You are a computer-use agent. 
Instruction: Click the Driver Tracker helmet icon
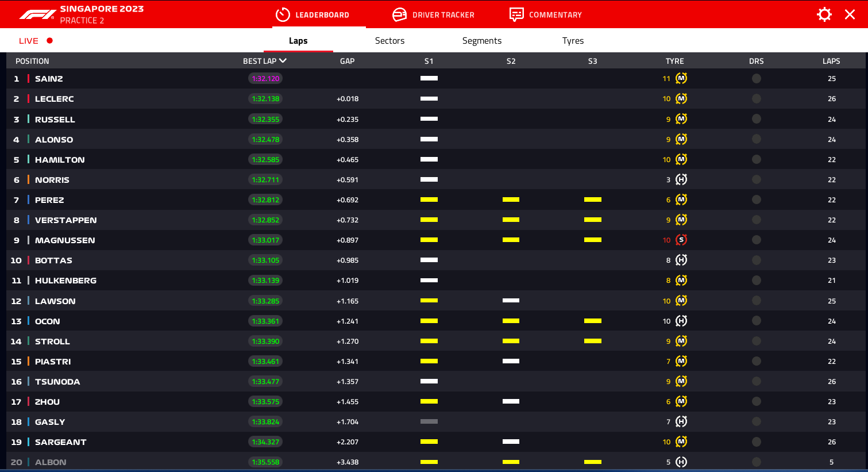[399, 15]
